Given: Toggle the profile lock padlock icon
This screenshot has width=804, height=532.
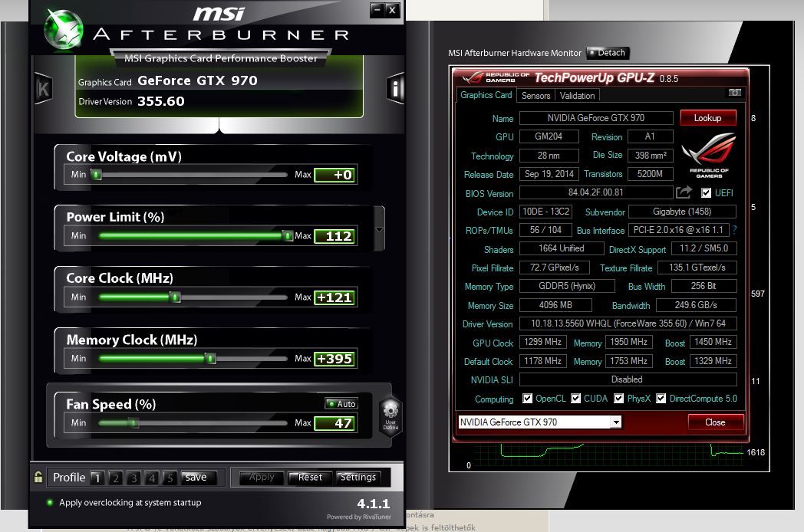Looking at the screenshot, I should (x=38, y=477).
